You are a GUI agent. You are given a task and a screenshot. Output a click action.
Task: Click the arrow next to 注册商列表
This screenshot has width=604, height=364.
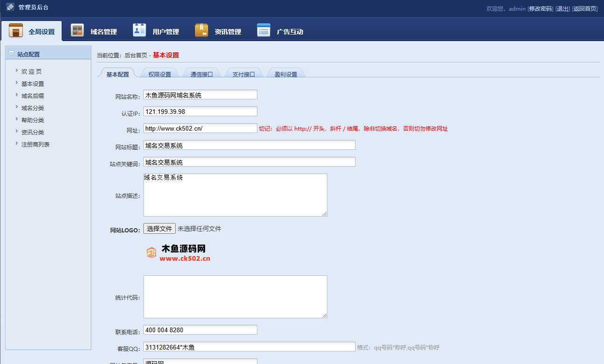coord(16,143)
